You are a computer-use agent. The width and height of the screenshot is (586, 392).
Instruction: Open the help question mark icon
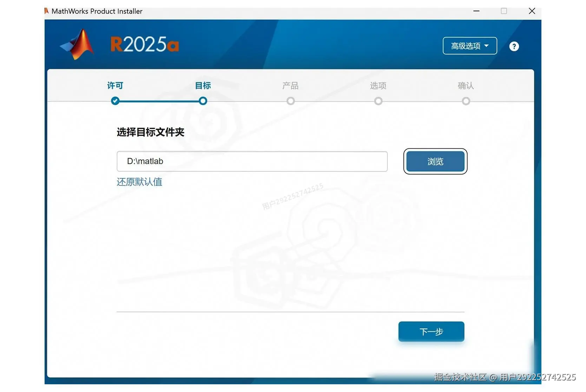click(x=514, y=46)
